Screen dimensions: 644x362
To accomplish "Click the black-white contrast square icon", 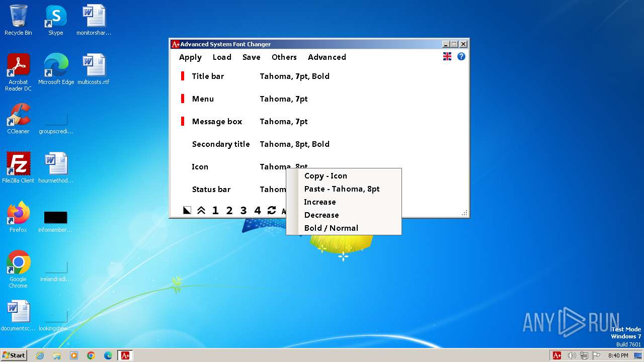I will point(187,210).
